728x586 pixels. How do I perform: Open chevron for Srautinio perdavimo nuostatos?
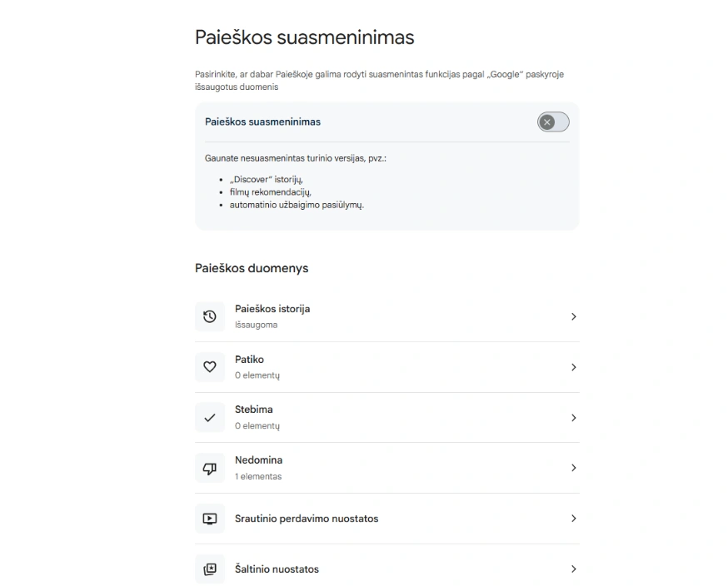(x=573, y=519)
